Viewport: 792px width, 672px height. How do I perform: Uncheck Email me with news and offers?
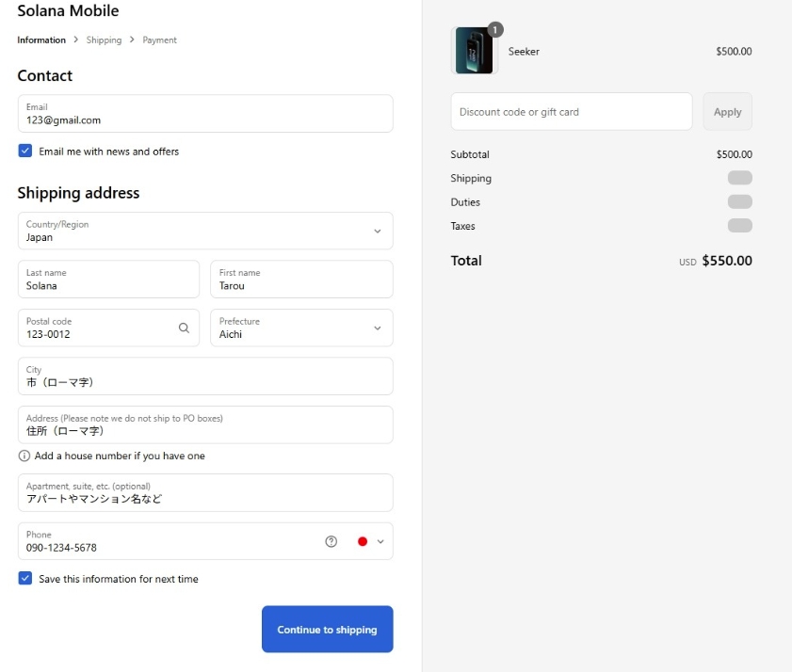(25, 152)
